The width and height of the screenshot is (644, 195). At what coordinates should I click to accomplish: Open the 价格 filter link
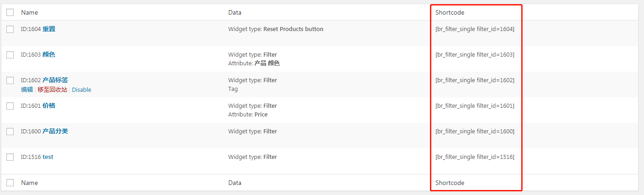[x=49, y=106]
